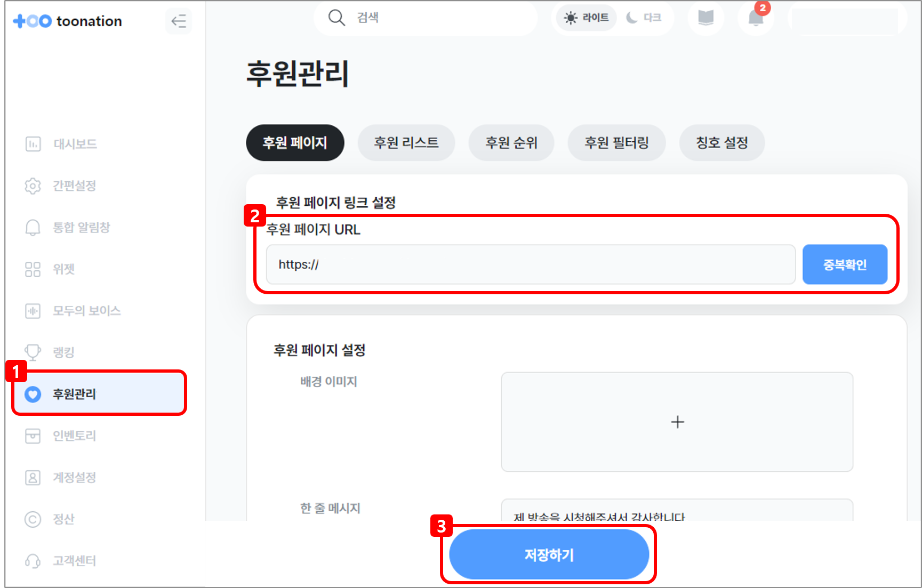This screenshot has height=588, width=922.
Task: Click the search magnifier icon
Action: coord(336,18)
